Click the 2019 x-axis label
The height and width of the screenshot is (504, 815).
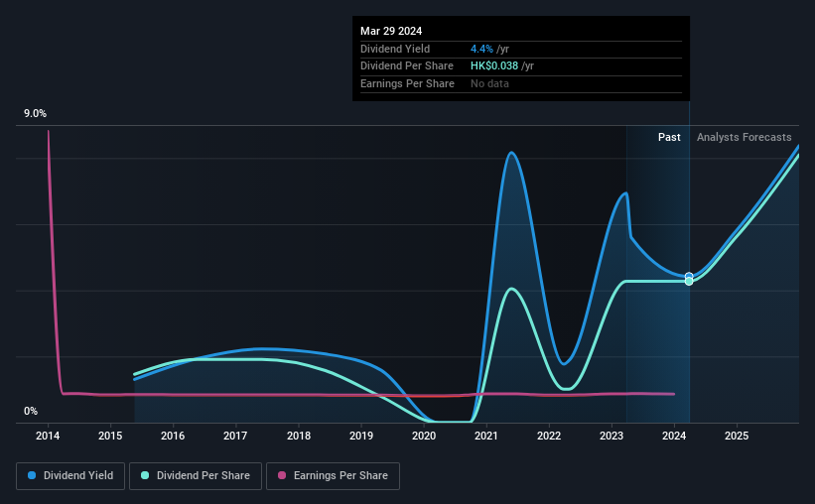[x=360, y=436]
